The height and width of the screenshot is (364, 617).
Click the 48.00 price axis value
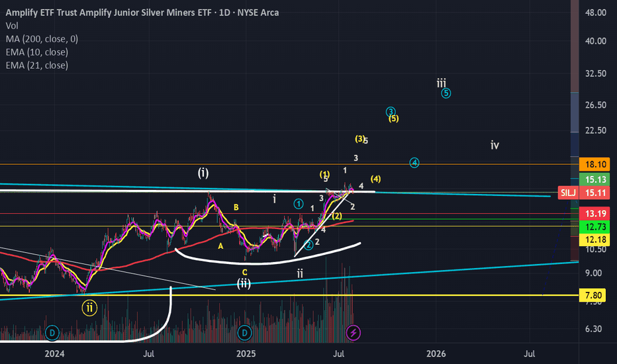point(596,13)
